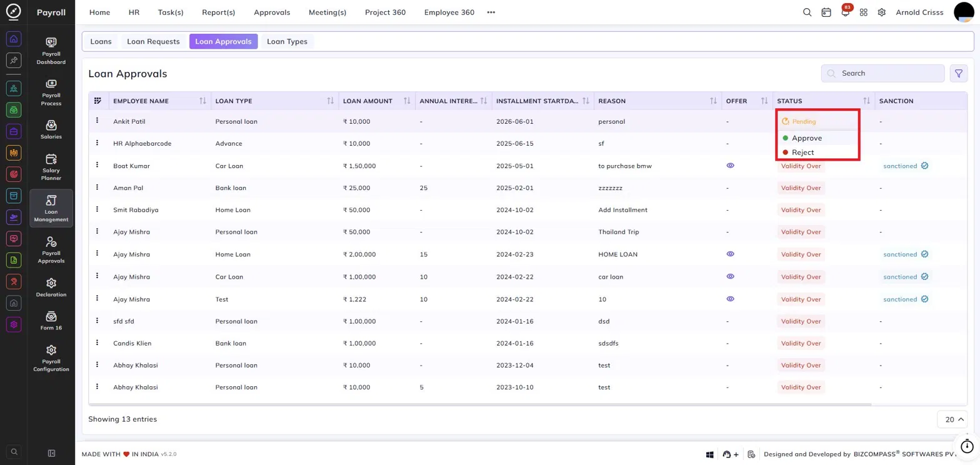Open Payroll Configuration in sidebar
The image size is (980, 465).
click(51, 358)
